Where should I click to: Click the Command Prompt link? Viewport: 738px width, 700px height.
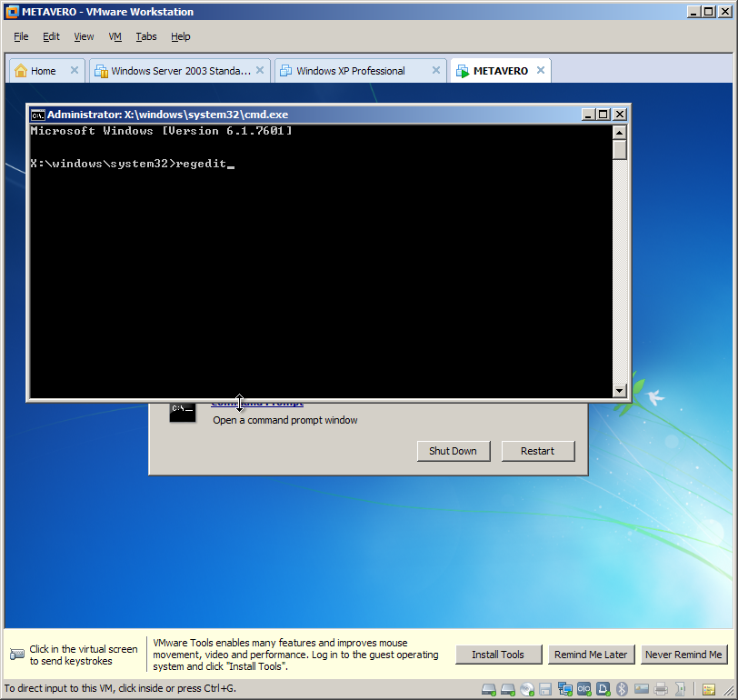coord(257,404)
